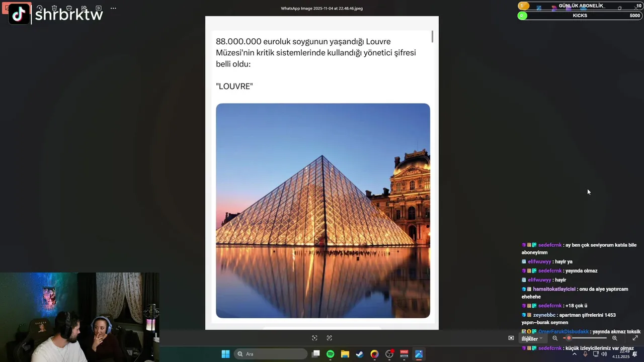Click the focus frame icon under image
The width and height of the screenshot is (644, 362).
coord(314,338)
